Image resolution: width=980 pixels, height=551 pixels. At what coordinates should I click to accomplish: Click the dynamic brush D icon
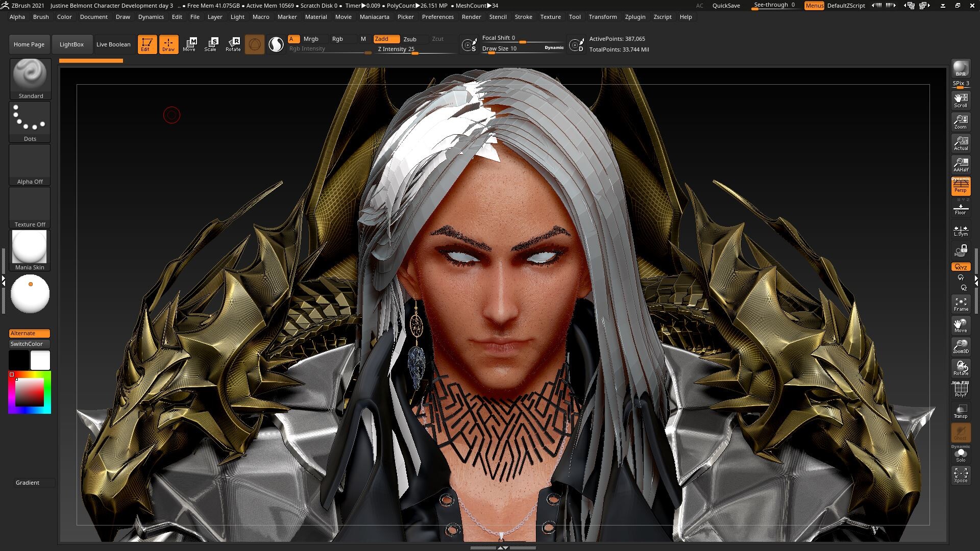(576, 45)
